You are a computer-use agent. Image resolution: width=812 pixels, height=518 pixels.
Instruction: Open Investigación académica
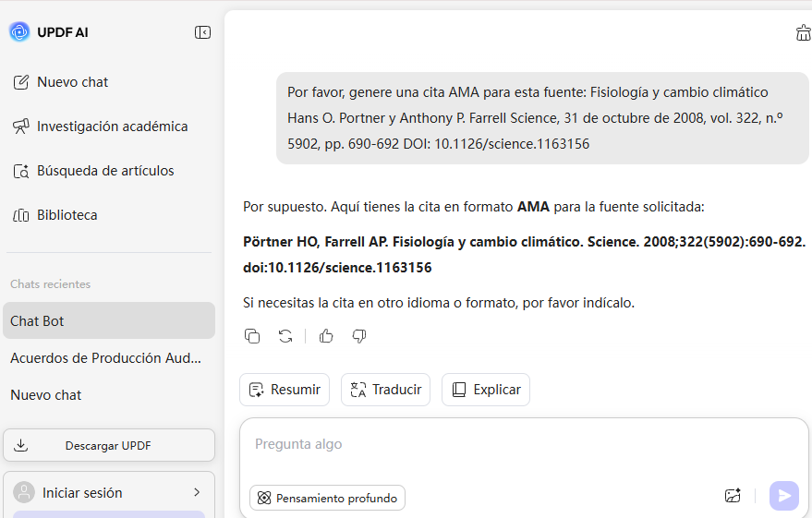(x=100, y=126)
